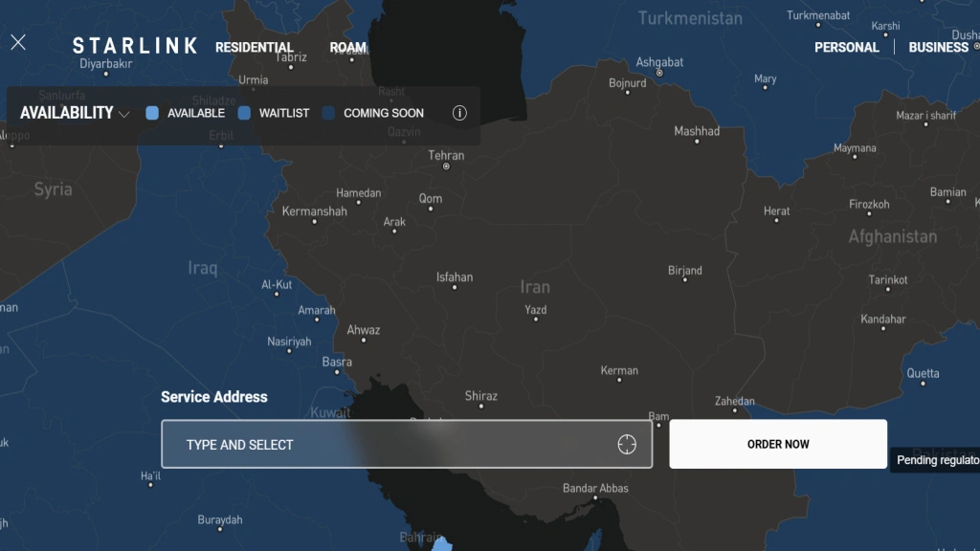Use current location crosshair icon

tap(627, 444)
